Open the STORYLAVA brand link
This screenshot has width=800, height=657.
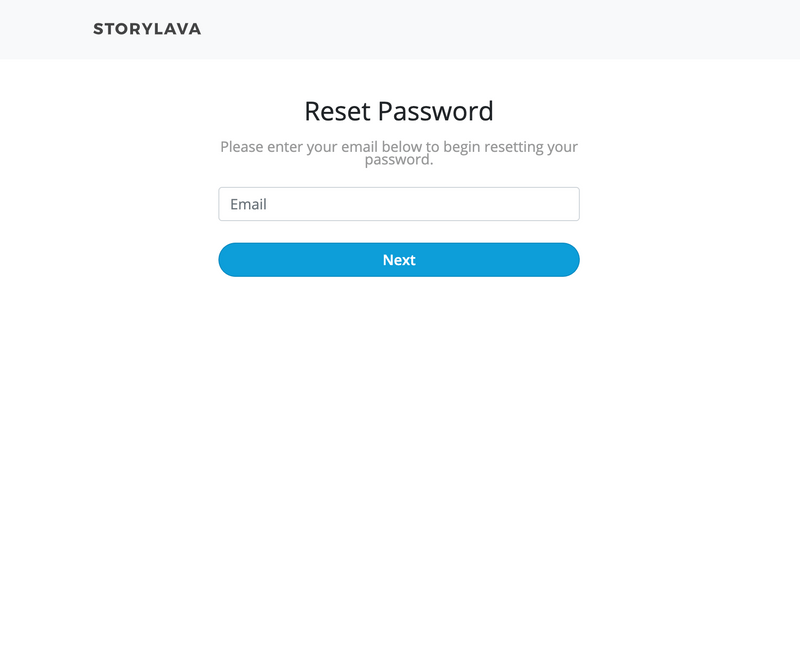[x=147, y=29]
